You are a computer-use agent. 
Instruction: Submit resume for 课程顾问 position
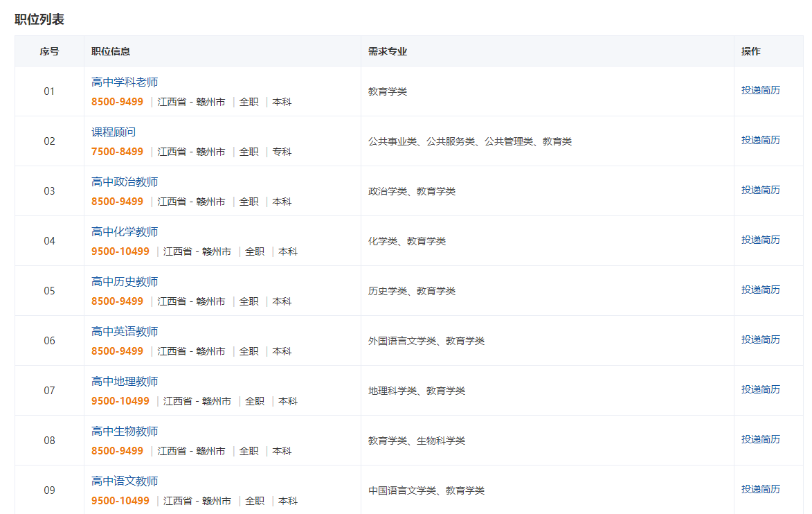coord(760,140)
